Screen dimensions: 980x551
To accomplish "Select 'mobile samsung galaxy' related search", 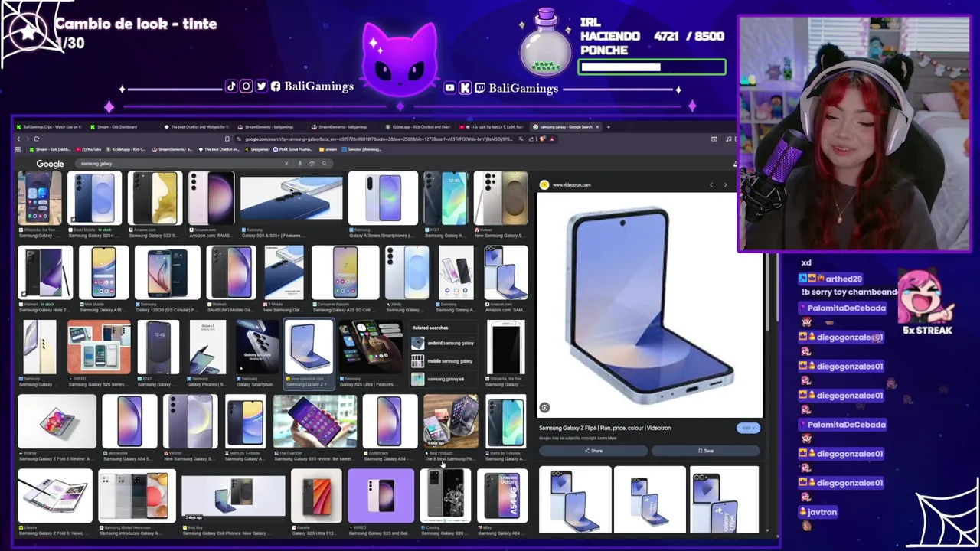I will click(x=444, y=360).
